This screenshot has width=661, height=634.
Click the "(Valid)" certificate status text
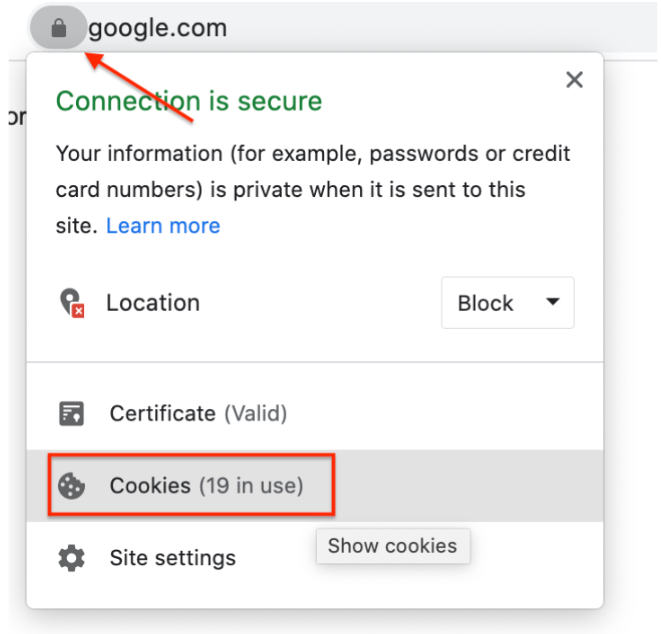[255, 413]
